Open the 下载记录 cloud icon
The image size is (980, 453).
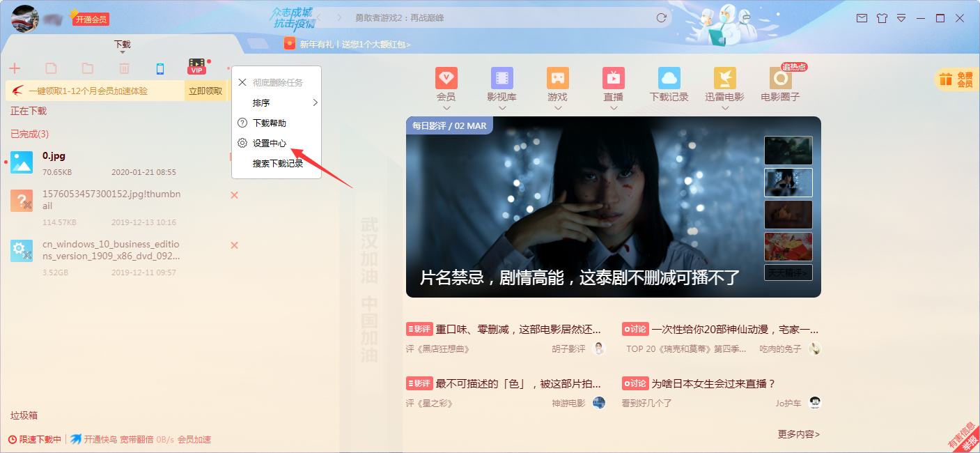click(x=669, y=77)
